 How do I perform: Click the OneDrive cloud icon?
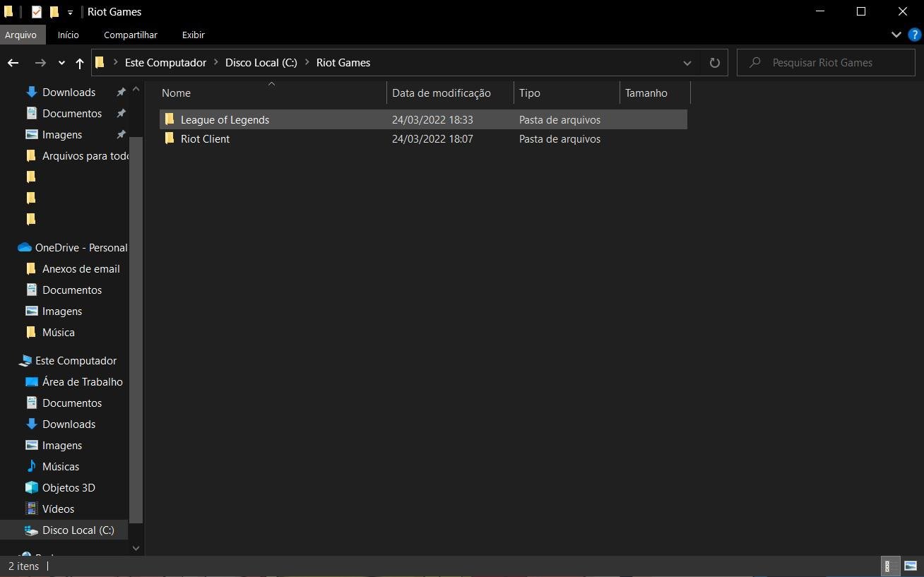pos(25,247)
